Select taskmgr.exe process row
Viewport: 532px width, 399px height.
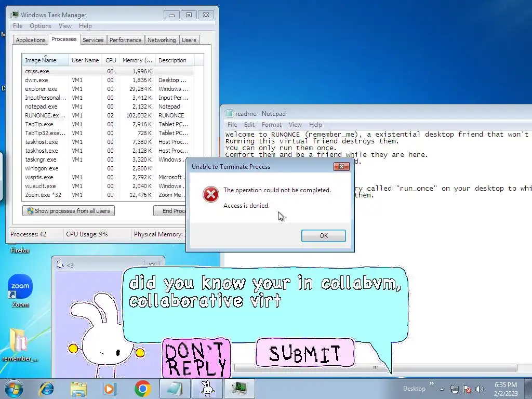coord(104,159)
